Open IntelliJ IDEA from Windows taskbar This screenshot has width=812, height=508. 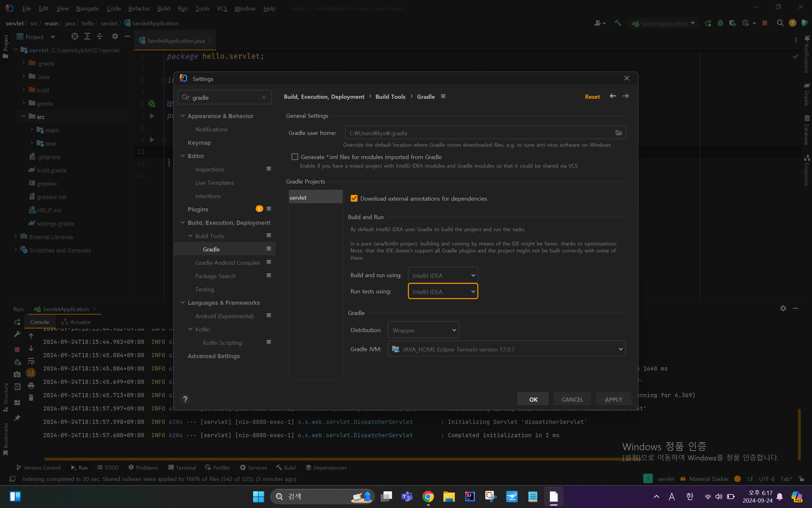tap(470, 497)
